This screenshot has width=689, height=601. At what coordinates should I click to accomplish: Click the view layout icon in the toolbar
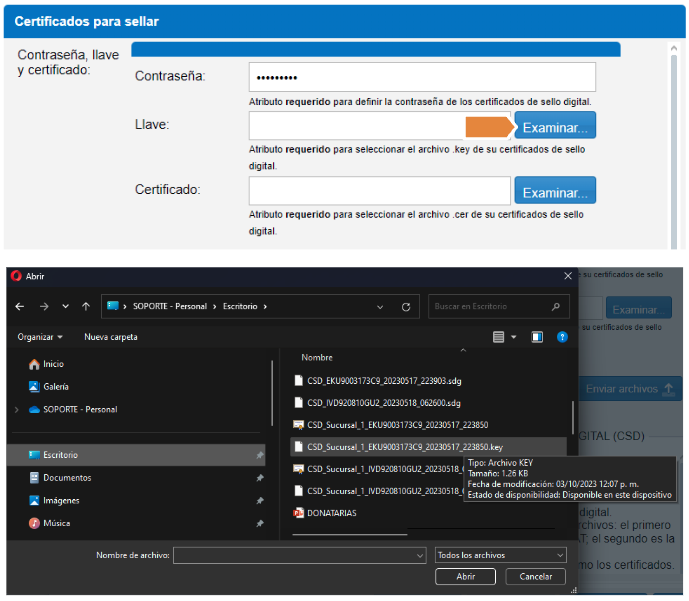[x=499, y=338]
